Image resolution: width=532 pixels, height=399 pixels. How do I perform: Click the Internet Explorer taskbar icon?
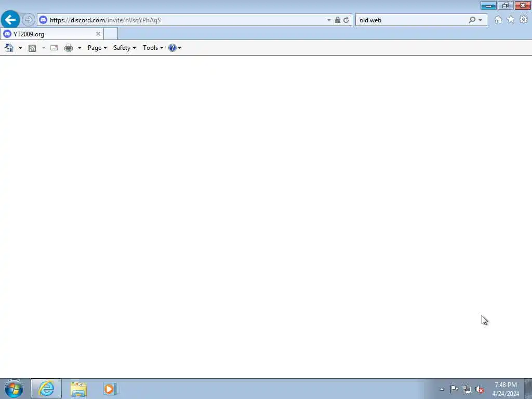(x=46, y=389)
